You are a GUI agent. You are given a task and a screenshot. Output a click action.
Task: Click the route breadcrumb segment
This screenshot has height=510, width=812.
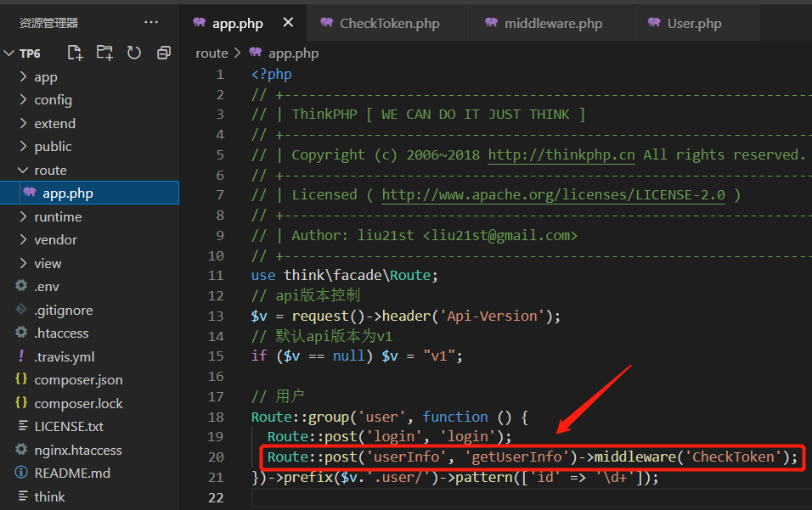pyautogui.click(x=211, y=53)
